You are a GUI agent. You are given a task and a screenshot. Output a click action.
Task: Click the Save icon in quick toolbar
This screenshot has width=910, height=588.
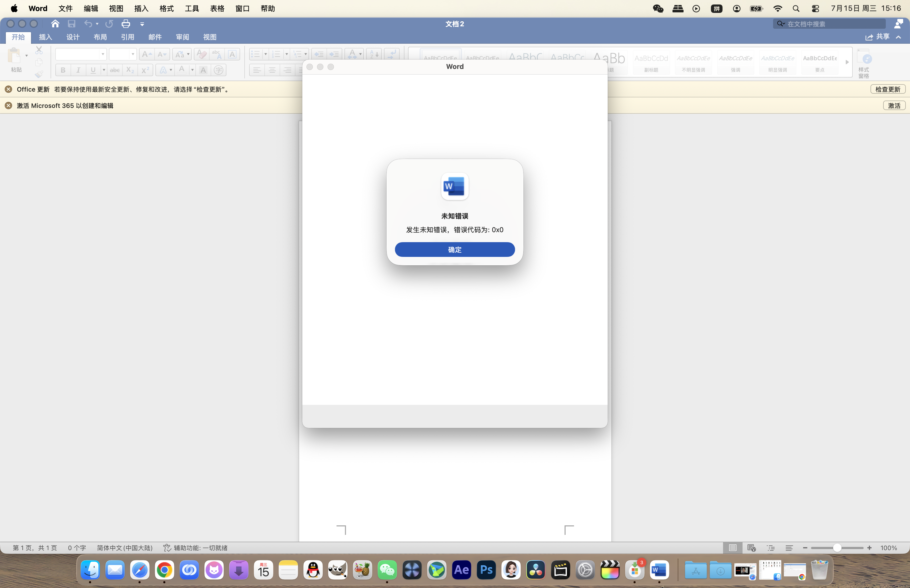pos(71,24)
